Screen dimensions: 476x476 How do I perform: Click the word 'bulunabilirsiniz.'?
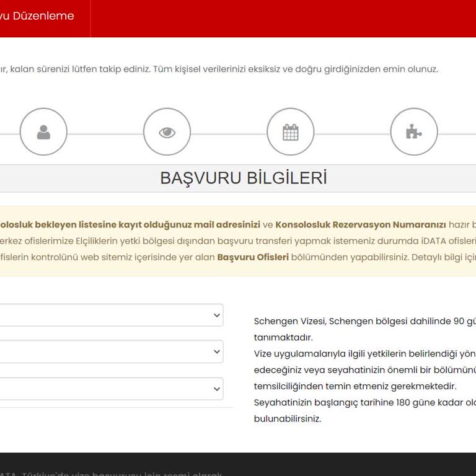[288, 419]
